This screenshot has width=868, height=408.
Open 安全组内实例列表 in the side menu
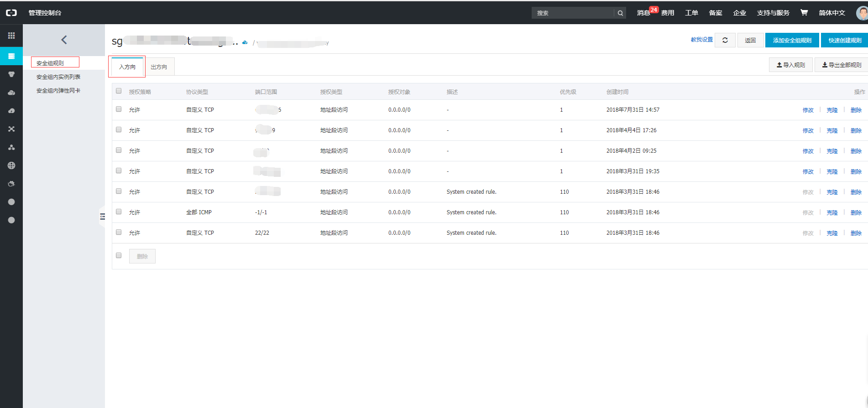[58, 77]
